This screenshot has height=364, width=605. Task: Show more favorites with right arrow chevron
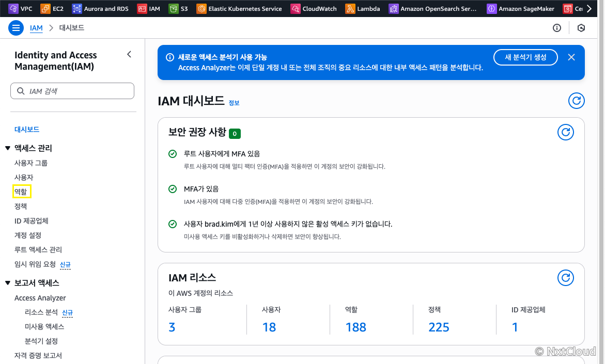click(589, 8)
